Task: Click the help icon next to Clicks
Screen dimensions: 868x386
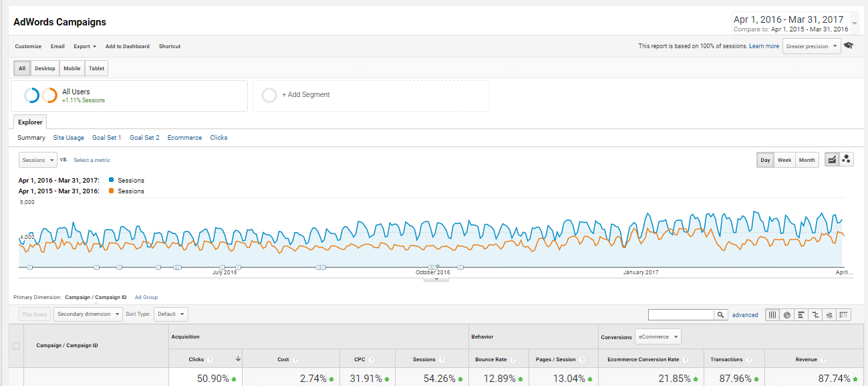Action: point(210,360)
